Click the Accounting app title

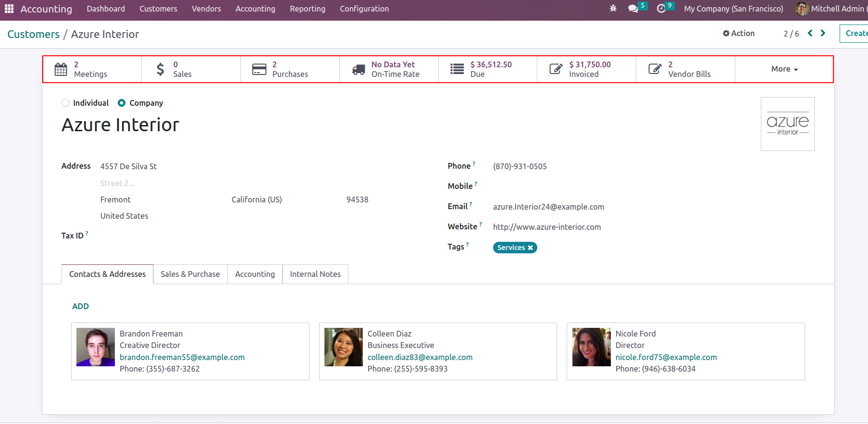pos(46,9)
